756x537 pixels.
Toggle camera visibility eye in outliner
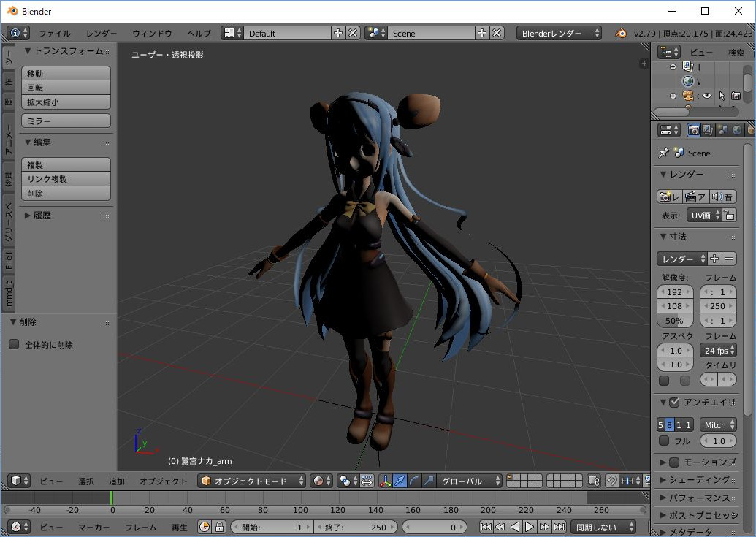(707, 96)
